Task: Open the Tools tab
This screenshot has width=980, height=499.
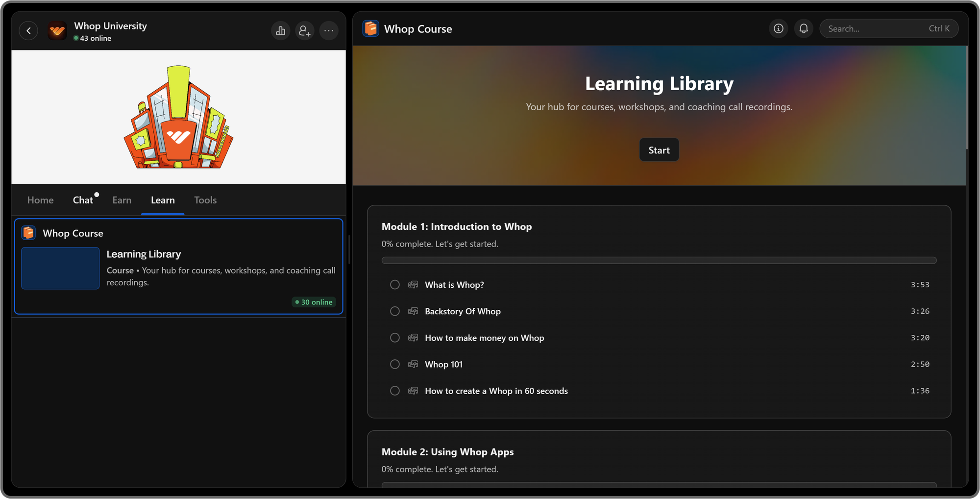Action: point(205,200)
